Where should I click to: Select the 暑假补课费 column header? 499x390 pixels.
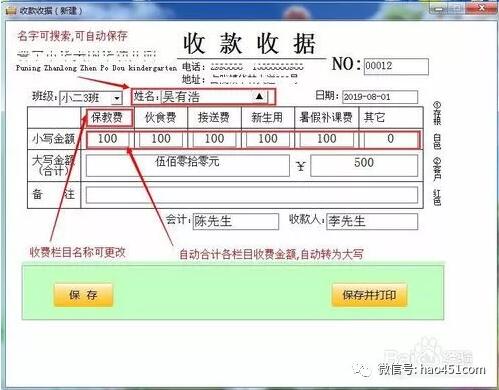point(326,117)
